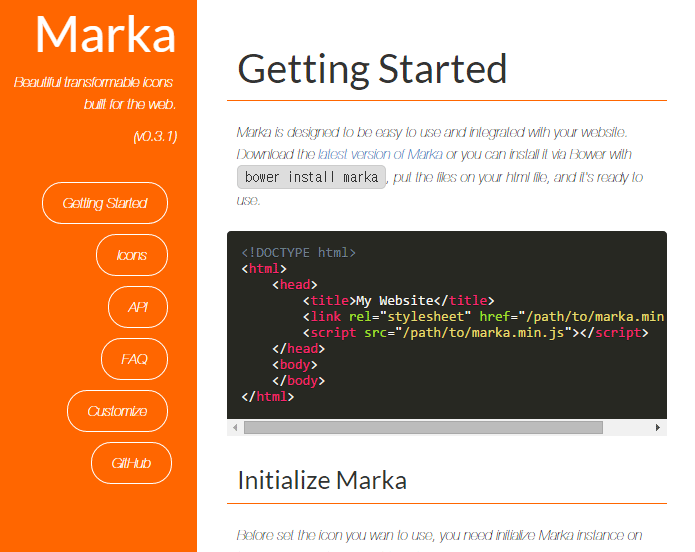The image size is (695, 552).
Task: Visit the GitHub nav button
Action: [131, 463]
